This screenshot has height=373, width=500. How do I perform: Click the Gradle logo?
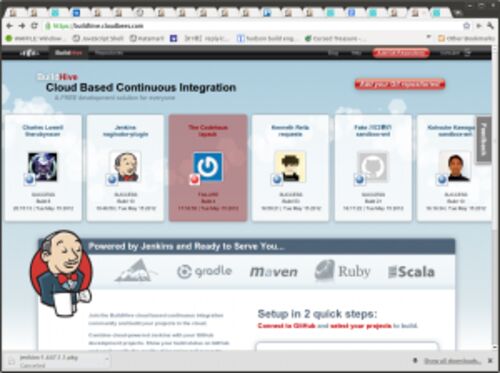tap(204, 272)
